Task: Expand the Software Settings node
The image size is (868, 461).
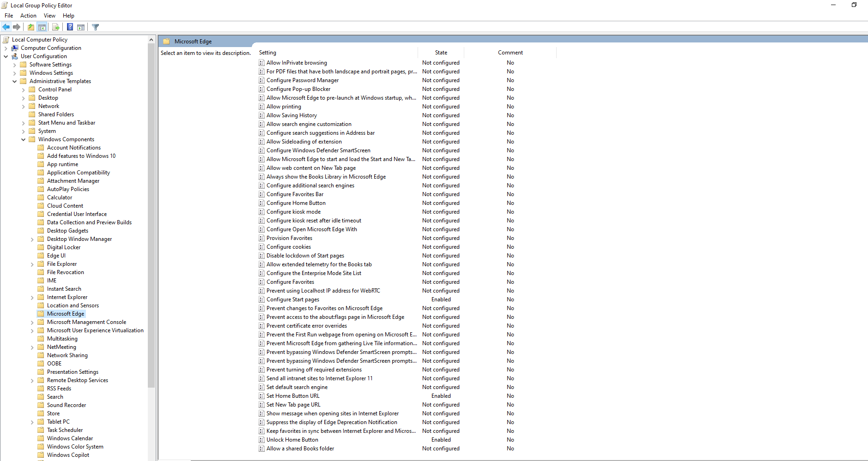Action: point(14,65)
